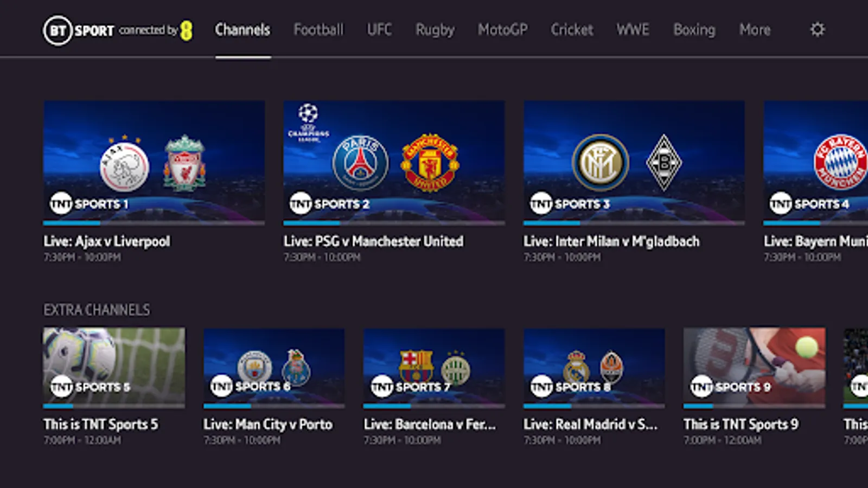
Task: Select the MotoGP tab
Action: 502,30
